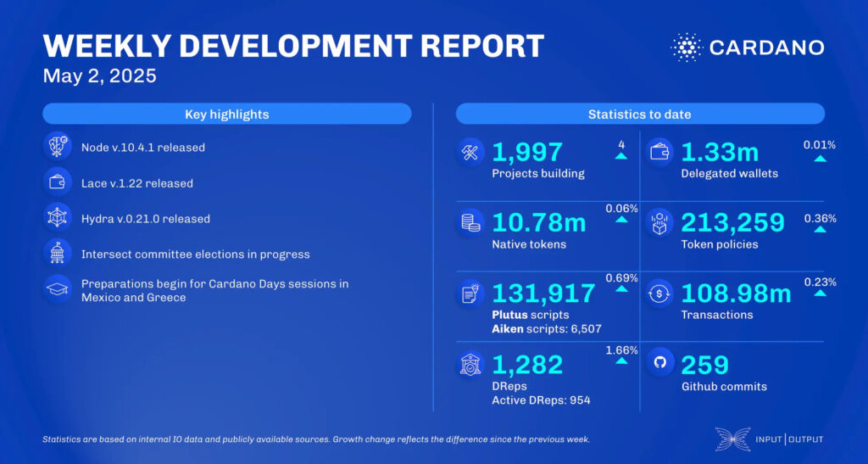Click the 'Transactions' label
Image resolution: width=868 pixels, height=464 pixels.
click(x=717, y=315)
